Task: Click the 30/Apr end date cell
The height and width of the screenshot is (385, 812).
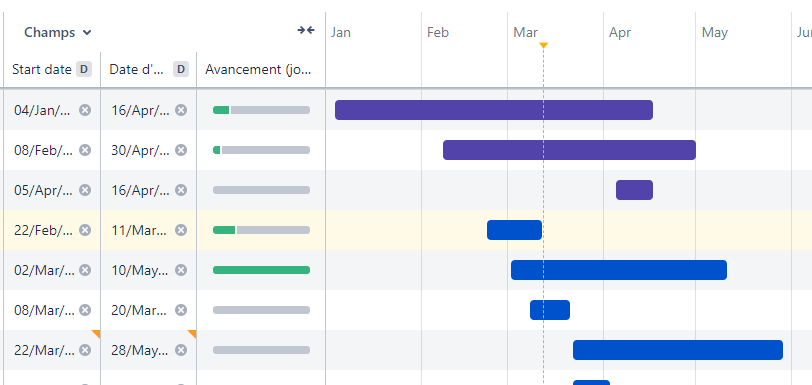Action: (x=149, y=150)
